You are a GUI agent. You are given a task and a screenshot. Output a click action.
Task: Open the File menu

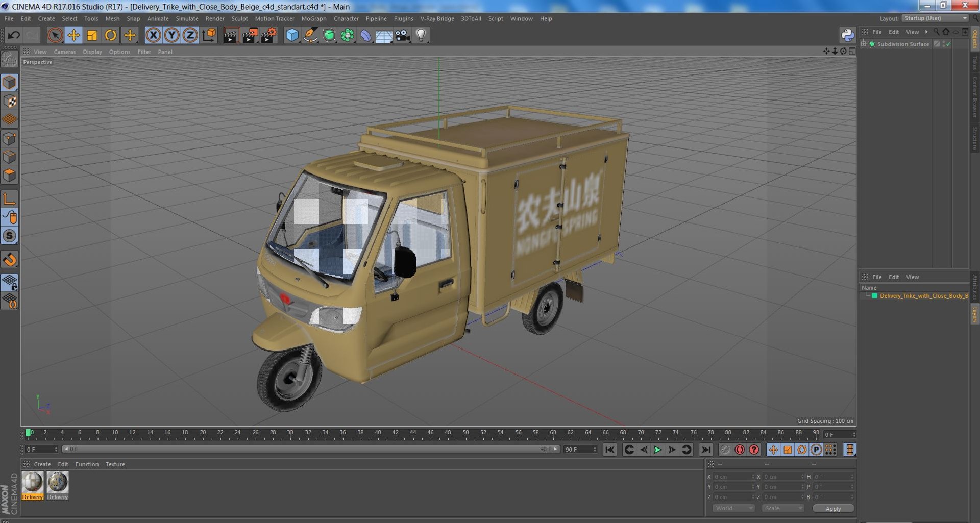pyautogui.click(x=9, y=19)
